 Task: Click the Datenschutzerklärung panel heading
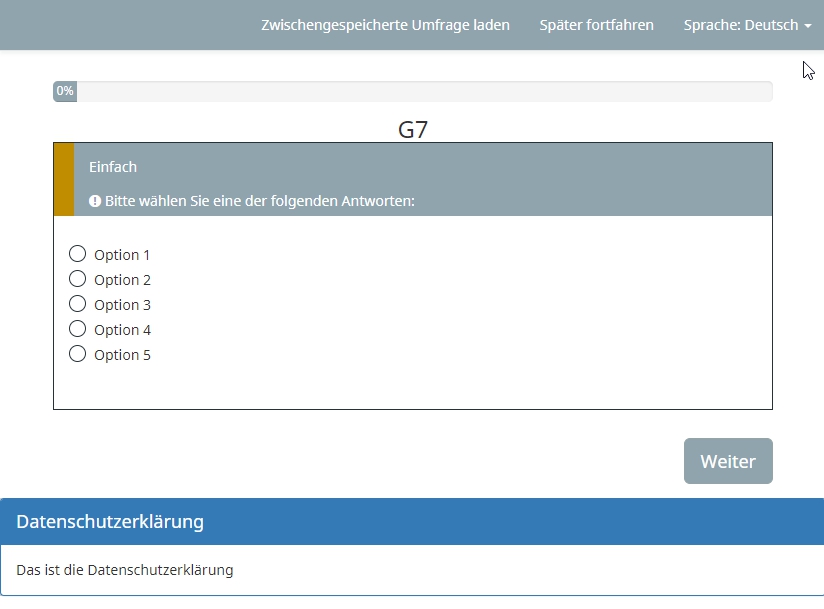(110, 522)
